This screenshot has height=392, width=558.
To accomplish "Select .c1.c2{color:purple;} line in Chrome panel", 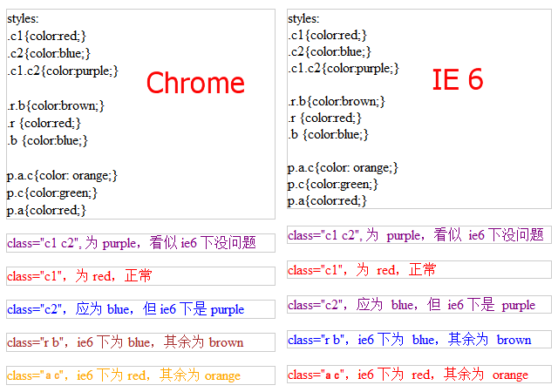I will (63, 71).
